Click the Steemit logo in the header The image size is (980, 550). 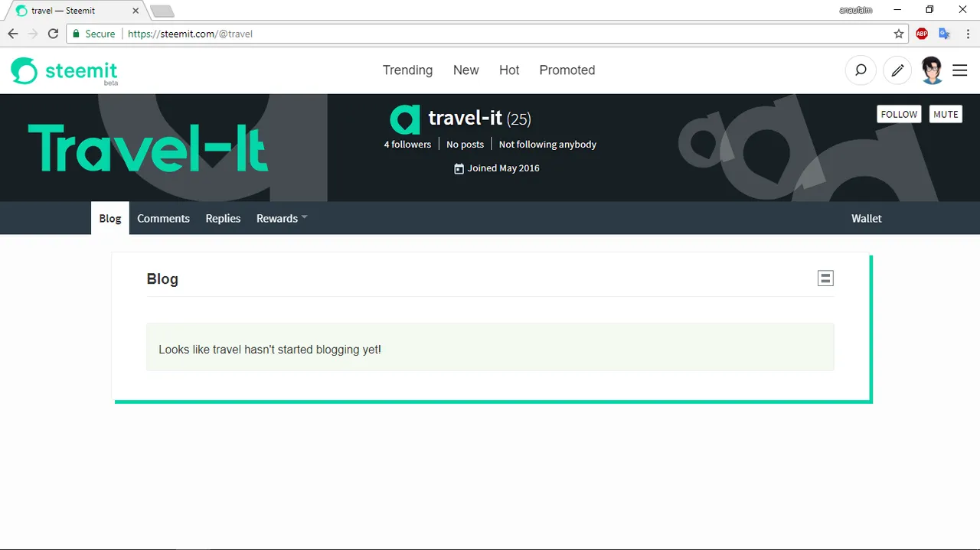(x=64, y=71)
